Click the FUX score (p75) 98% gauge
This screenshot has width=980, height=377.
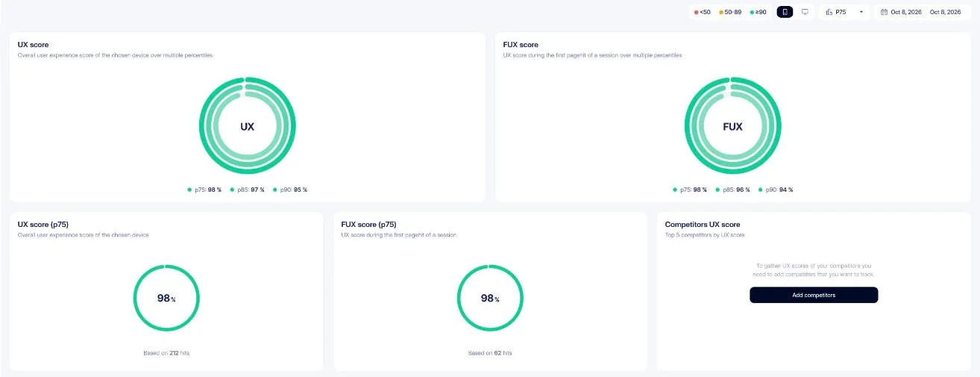coord(490,297)
